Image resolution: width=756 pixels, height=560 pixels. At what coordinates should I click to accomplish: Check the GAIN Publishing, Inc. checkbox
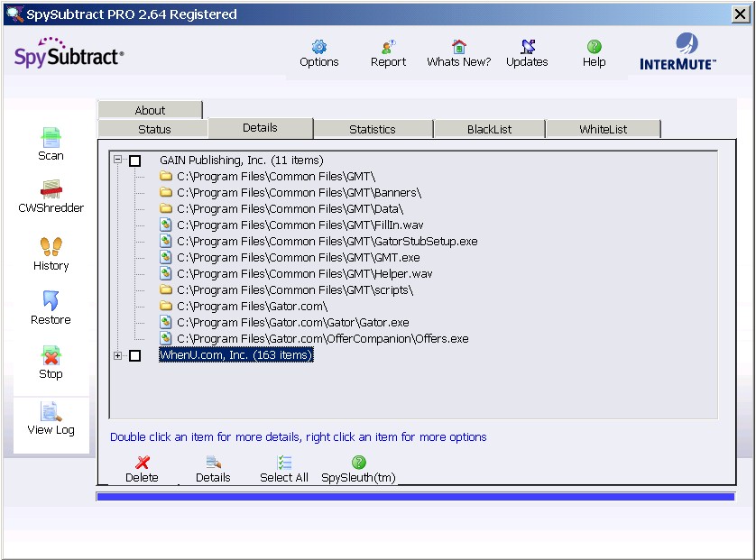coord(135,161)
